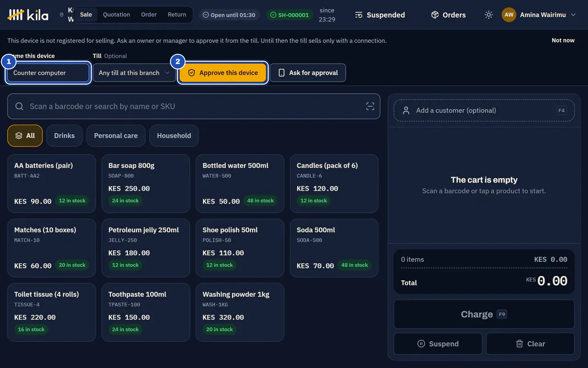Add Shoe polish 50ml to the cart
This screenshot has width=588, height=368.
240,248
